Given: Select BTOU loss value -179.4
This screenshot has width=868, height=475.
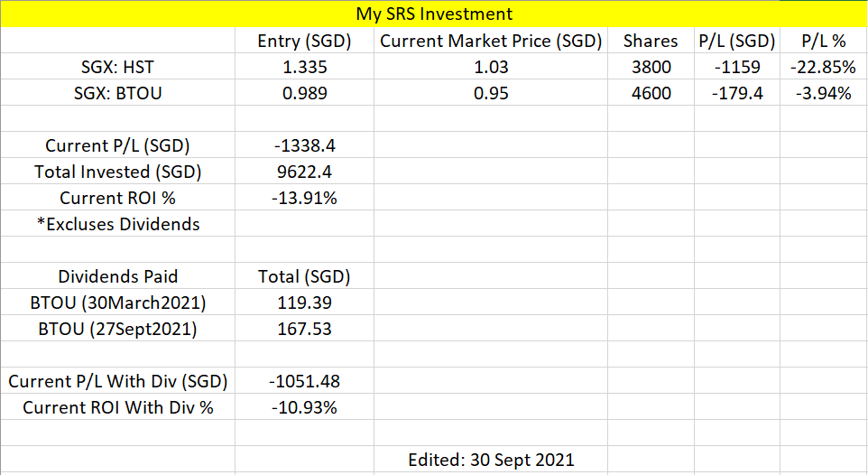Looking at the screenshot, I should pos(737,92).
